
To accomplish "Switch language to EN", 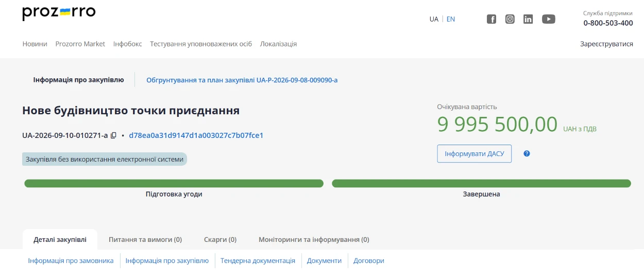I will pyautogui.click(x=451, y=19).
